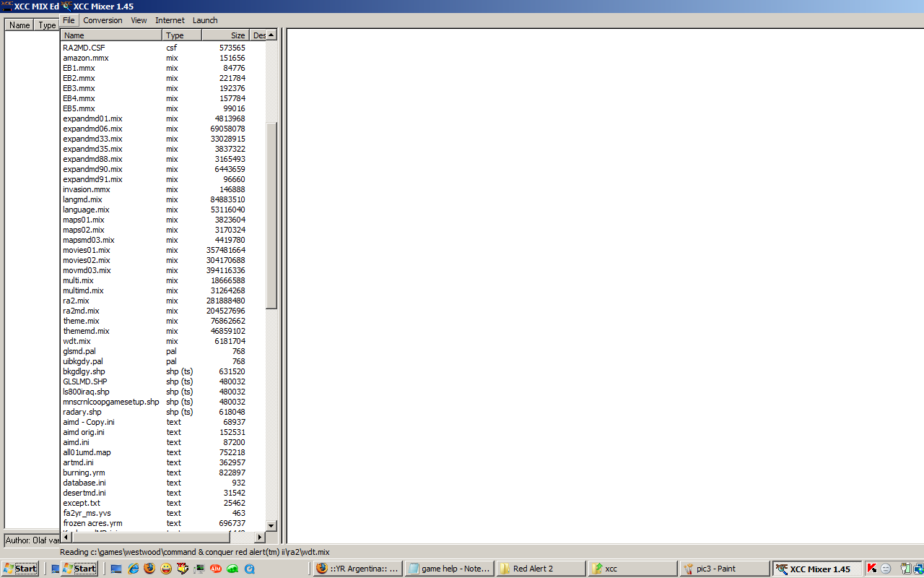Open the Launch menu
The width and height of the screenshot is (924, 578).
(x=205, y=20)
